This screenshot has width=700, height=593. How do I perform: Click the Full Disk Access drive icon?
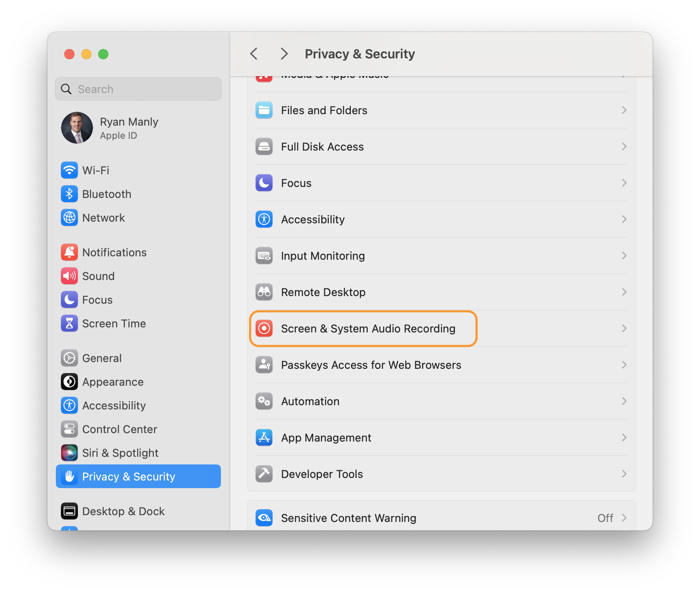tap(264, 147)
